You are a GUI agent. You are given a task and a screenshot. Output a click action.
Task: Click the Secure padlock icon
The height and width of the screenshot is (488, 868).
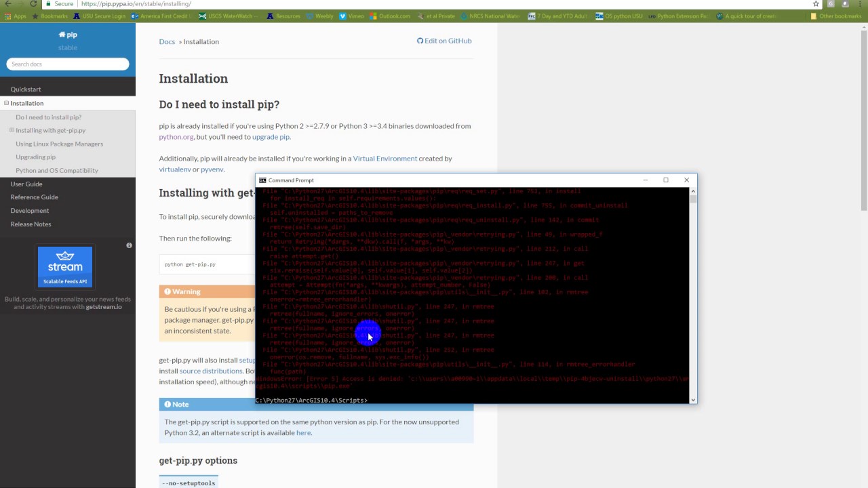point(47,3)
